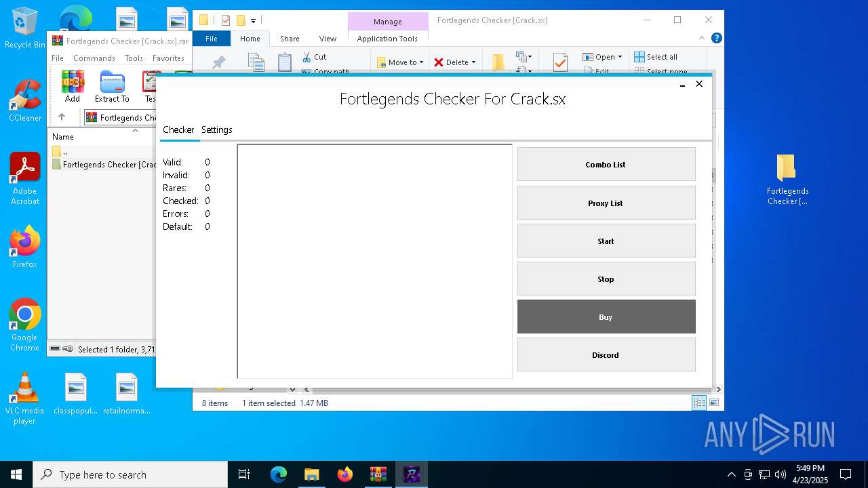
Task: Open the Quick Access Toolbar customize dropdown
Action: pos(254,21)
